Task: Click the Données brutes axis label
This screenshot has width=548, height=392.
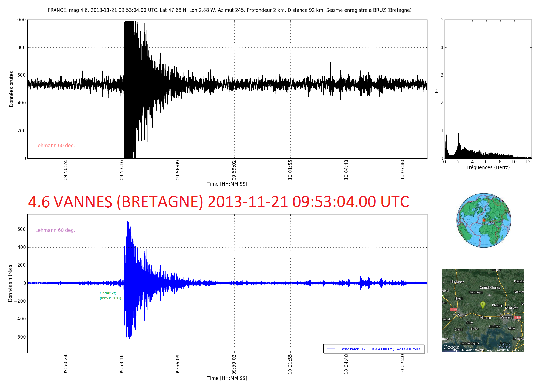Action: coord(11,89)
